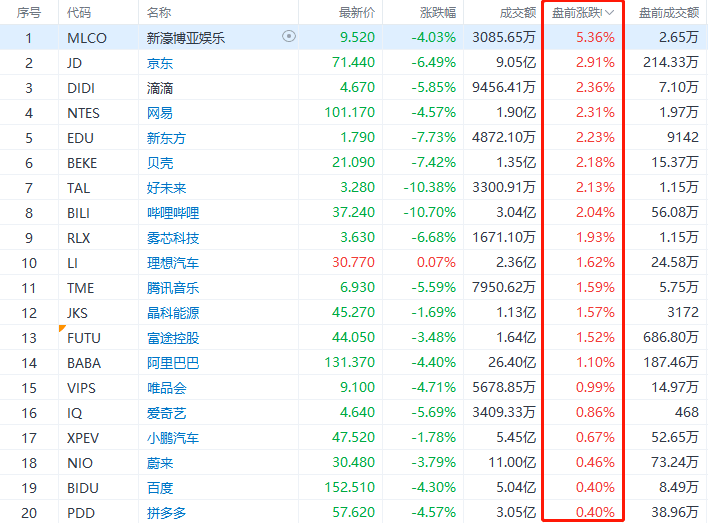Click the red price 30.770 for LI
Image resolution: width=708 pixels, height=523 pixels.
tap(353, 262)
